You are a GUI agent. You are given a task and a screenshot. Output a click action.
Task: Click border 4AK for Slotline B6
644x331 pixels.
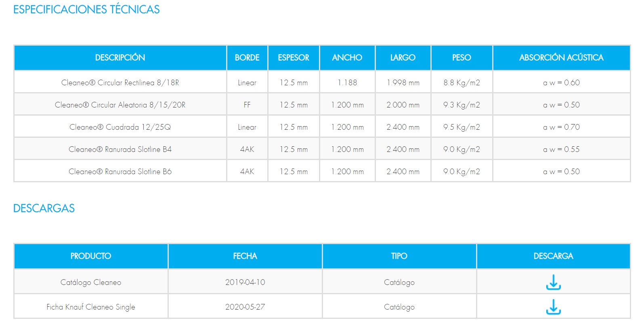pos(247,171)
